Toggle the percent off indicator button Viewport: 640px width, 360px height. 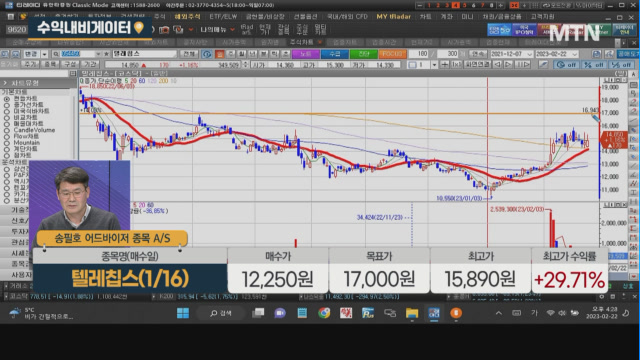[594, 64]
